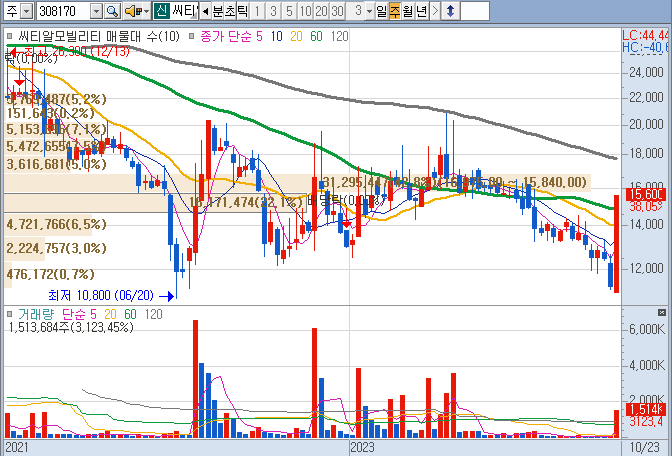Click the megaphone alert icon
Screen dimensions: 672x456
click(x=132, y=11)
